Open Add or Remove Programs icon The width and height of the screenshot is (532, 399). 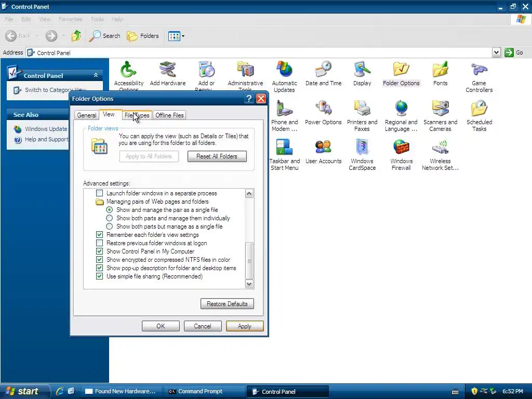coord(206,70)
